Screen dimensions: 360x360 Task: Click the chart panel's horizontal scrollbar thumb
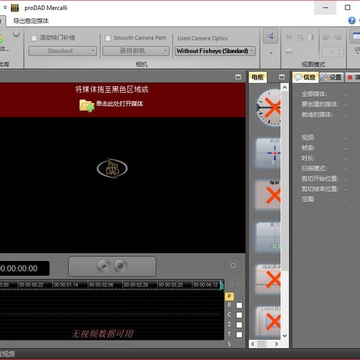click(x=262, y=344)
